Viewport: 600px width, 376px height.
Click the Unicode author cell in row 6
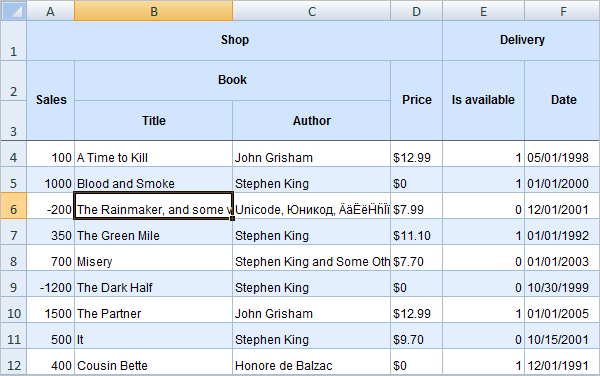311,206
